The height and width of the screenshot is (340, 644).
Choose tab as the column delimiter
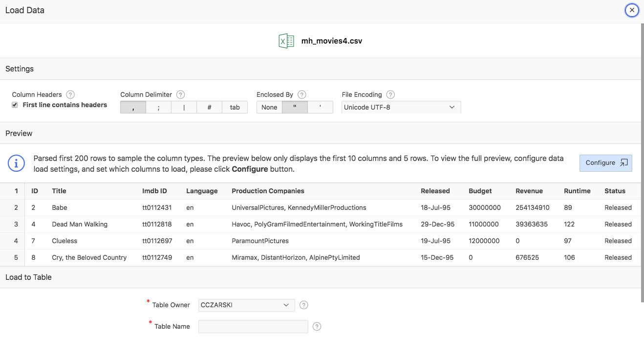[235, 107]
